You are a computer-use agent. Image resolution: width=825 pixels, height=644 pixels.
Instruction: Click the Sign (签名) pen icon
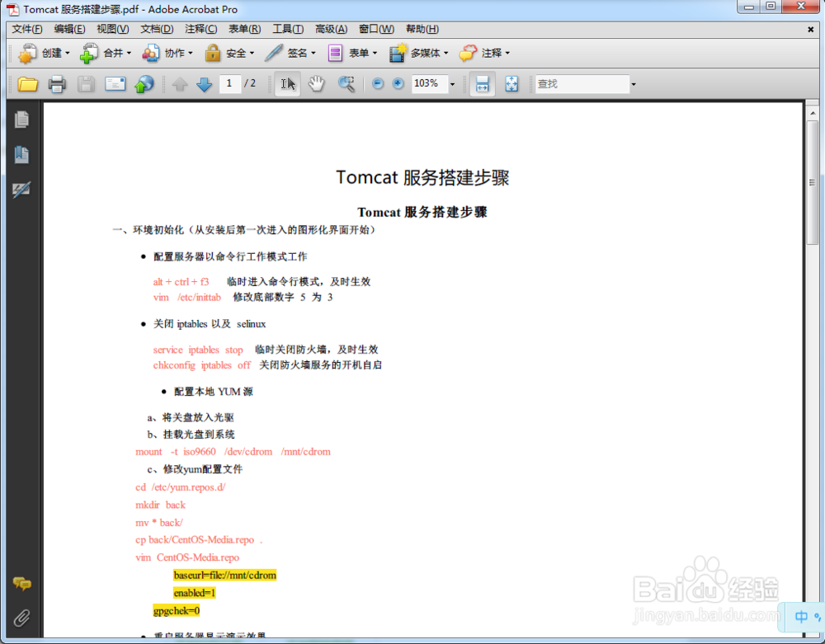pos(274,53)
